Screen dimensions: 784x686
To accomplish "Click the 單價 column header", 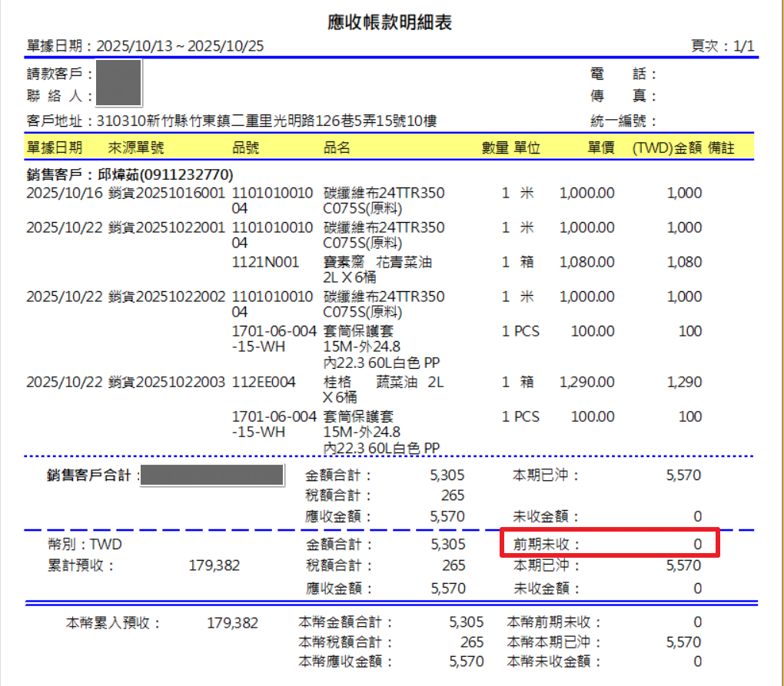I will coord(601,148).
